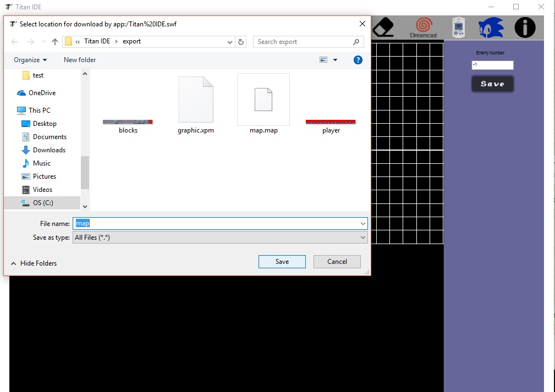Open the Dreamcast export icon

424,27
